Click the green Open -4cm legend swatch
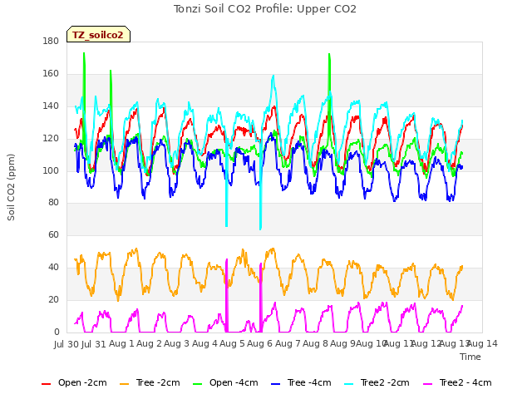The width and height of the screenshot is (532, 399). (x=197, y=384)
